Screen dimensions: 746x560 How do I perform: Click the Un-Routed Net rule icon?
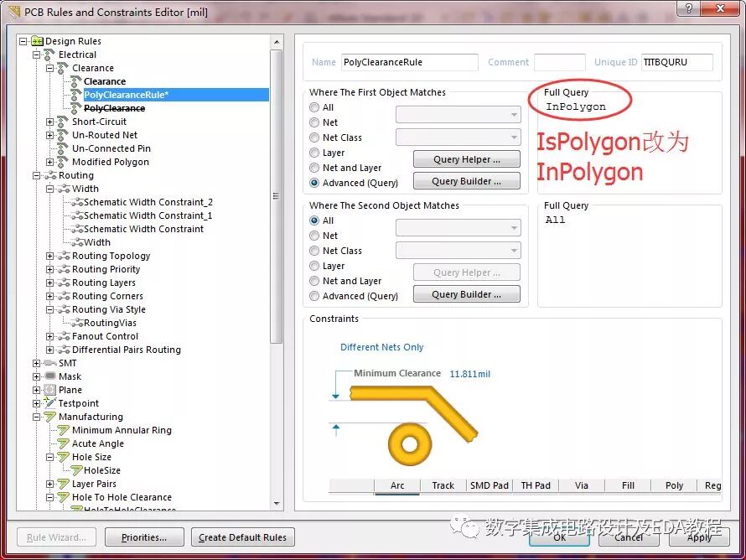tap(62, 135)
